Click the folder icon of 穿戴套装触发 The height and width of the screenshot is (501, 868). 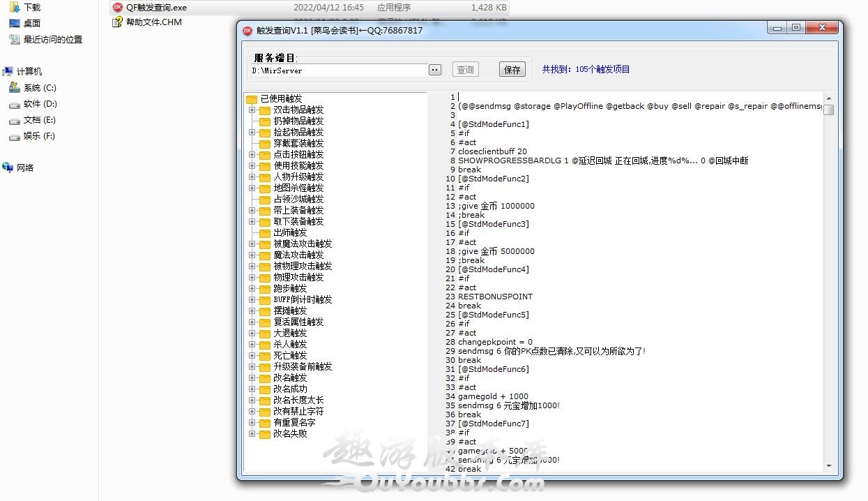click(x=265, y=144)
